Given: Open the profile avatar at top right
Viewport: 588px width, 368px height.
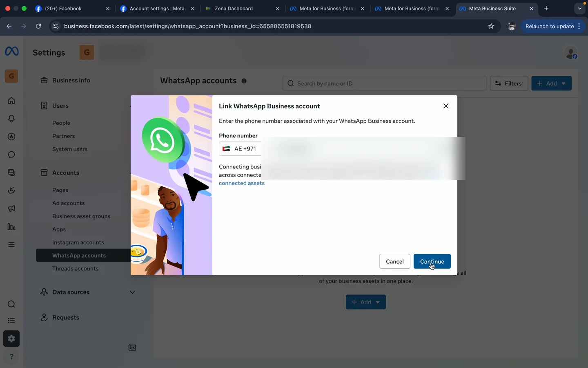Looking at the screenshot, I should tap(571, 53).
